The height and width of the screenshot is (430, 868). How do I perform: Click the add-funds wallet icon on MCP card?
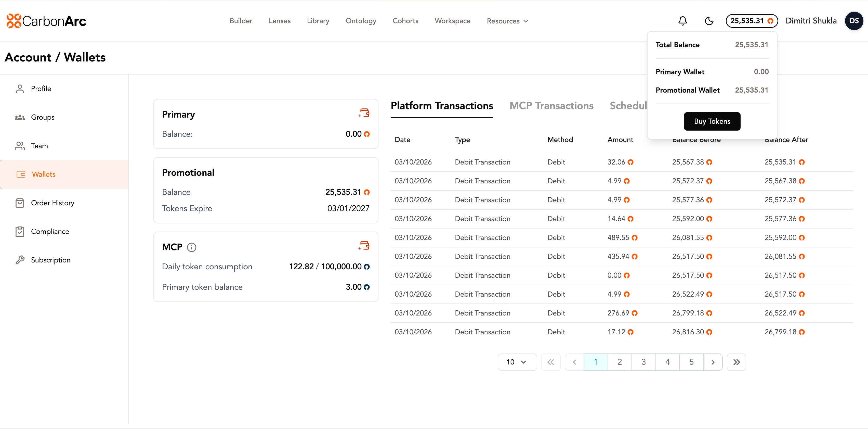[364, 246]
